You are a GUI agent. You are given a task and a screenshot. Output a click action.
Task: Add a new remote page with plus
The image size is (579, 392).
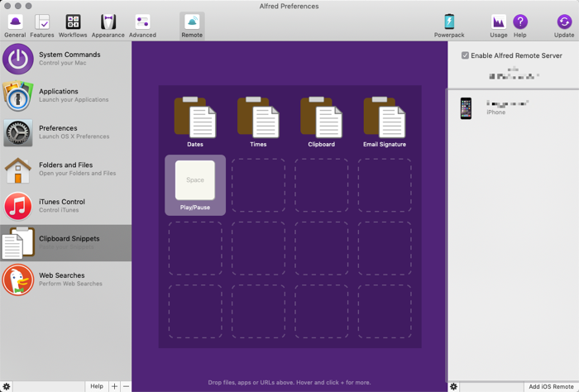click(114, 386)
